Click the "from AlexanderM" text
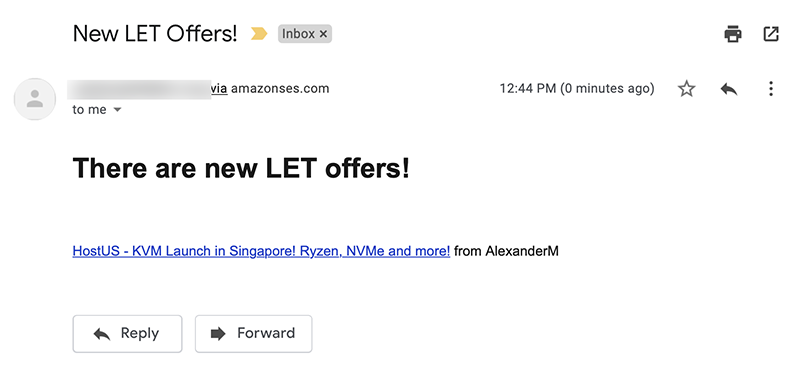800x370 pixels. (506, 251)
